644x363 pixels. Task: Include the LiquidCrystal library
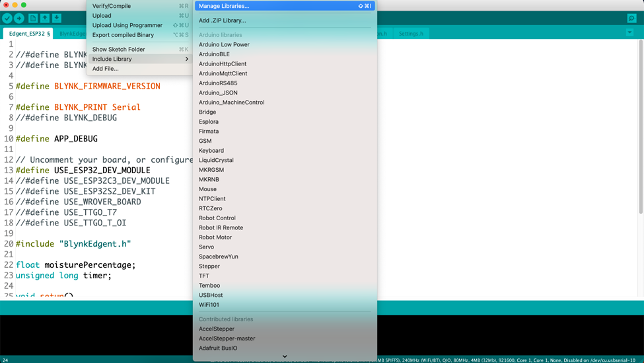pyautogui.click(x=285, y=160)
